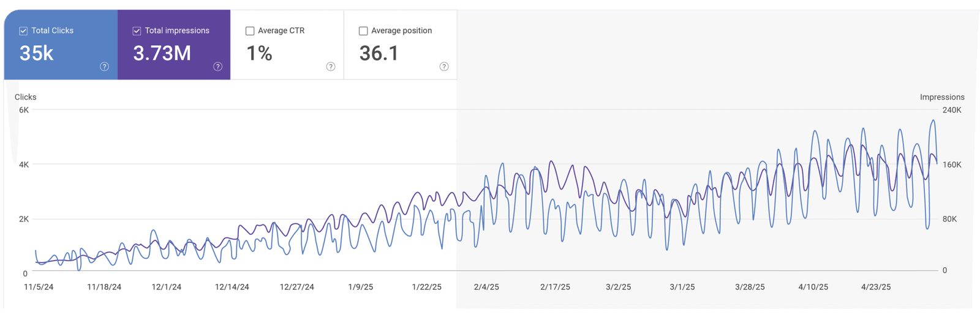Click the help icon on Average CTR card
The width and height of the screenshot is (980, 326).
coord(331,67)
